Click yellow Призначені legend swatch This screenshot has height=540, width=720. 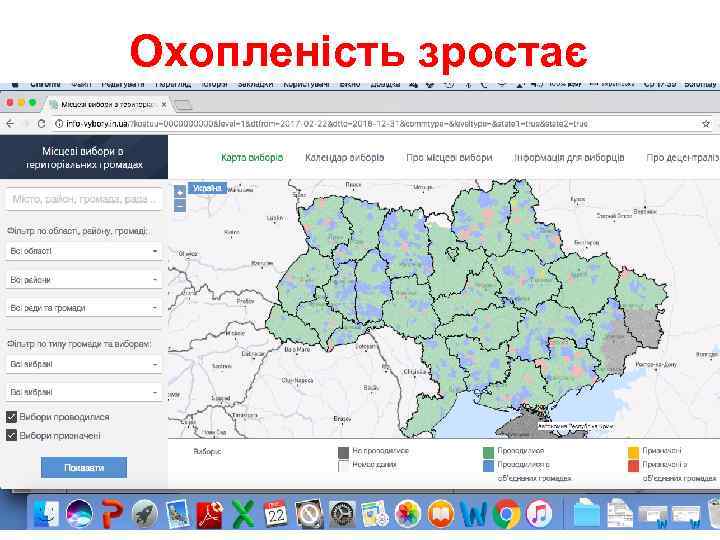[633, 453]
